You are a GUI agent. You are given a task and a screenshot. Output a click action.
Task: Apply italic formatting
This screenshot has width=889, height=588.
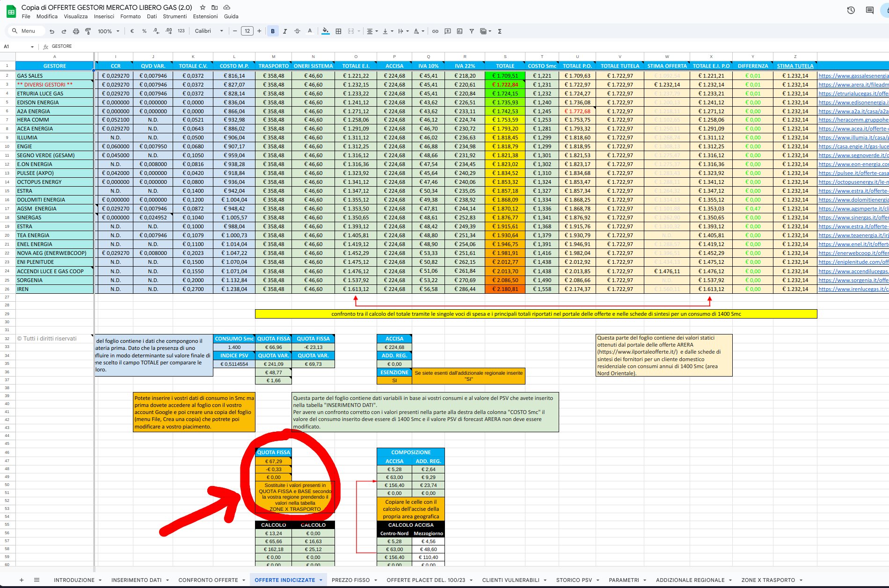tap(285, 31)
